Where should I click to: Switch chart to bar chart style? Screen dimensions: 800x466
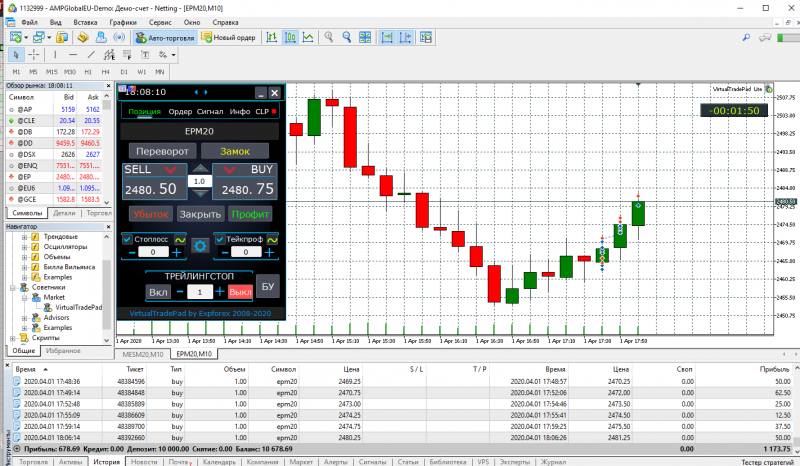(271, 37)
